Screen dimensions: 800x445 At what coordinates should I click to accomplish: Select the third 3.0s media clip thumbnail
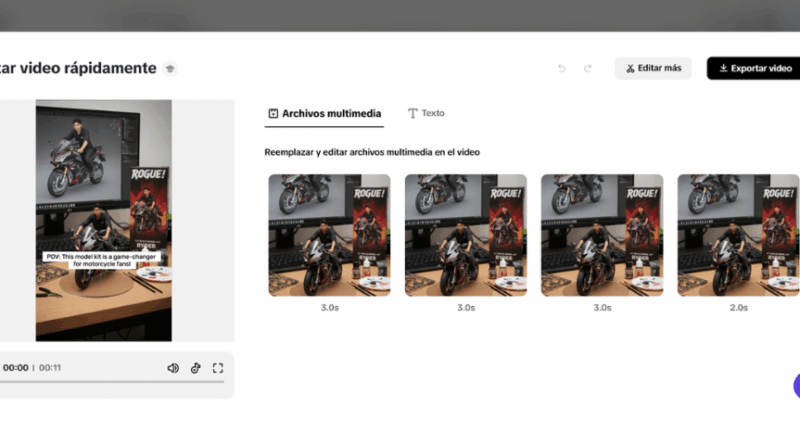[602, 235]
